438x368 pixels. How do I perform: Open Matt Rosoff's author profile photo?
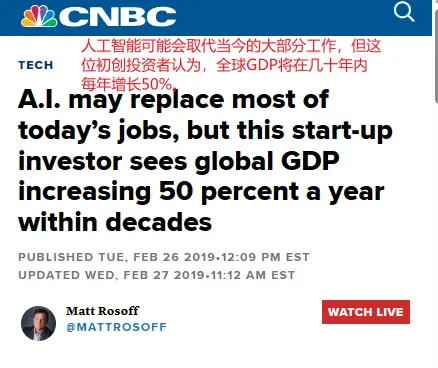pyautogui.click(x=39, y=323)
